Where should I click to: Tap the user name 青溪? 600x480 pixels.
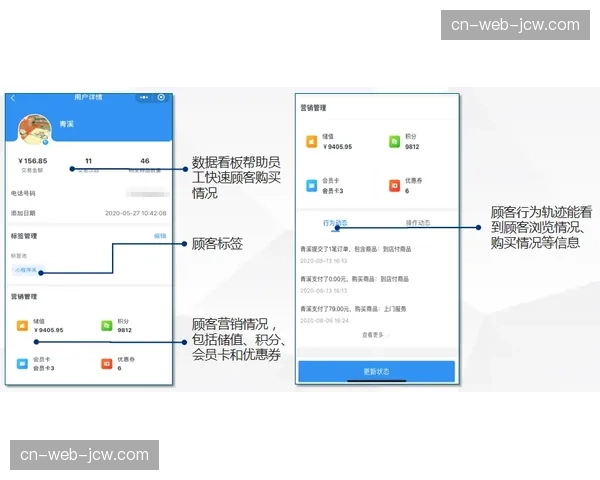(66, 124)
